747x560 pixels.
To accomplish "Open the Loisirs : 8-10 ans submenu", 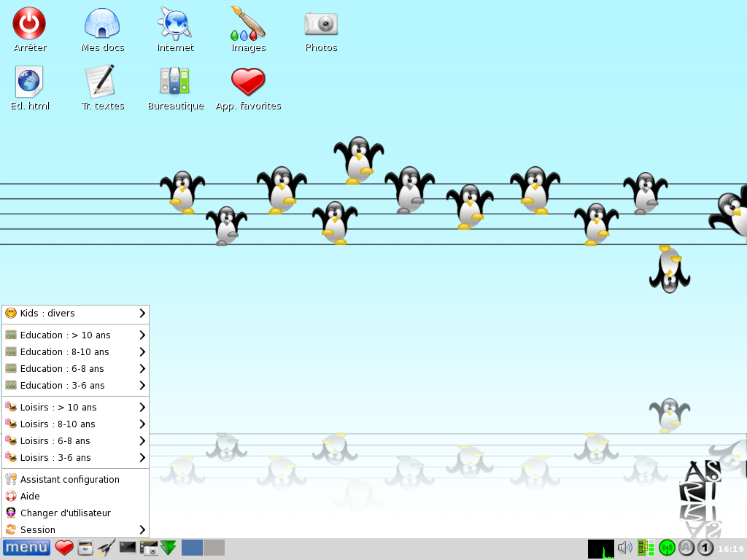I will point(75,424).
